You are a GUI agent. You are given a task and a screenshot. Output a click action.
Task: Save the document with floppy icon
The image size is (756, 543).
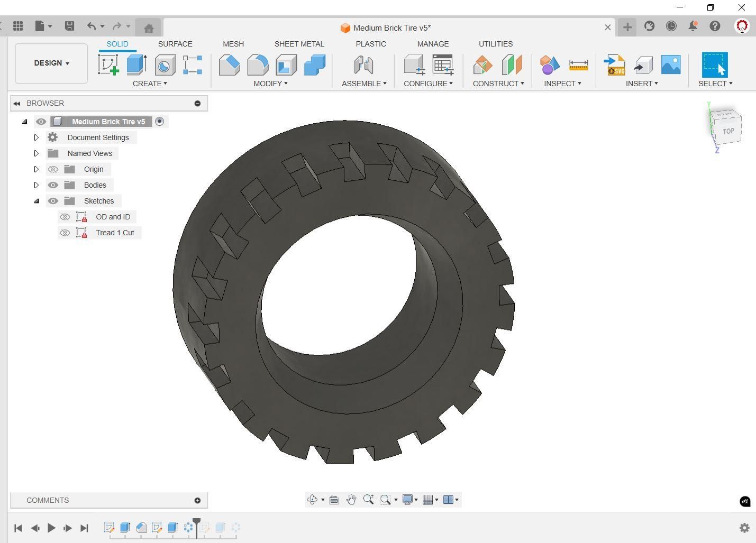pos(69,26)
